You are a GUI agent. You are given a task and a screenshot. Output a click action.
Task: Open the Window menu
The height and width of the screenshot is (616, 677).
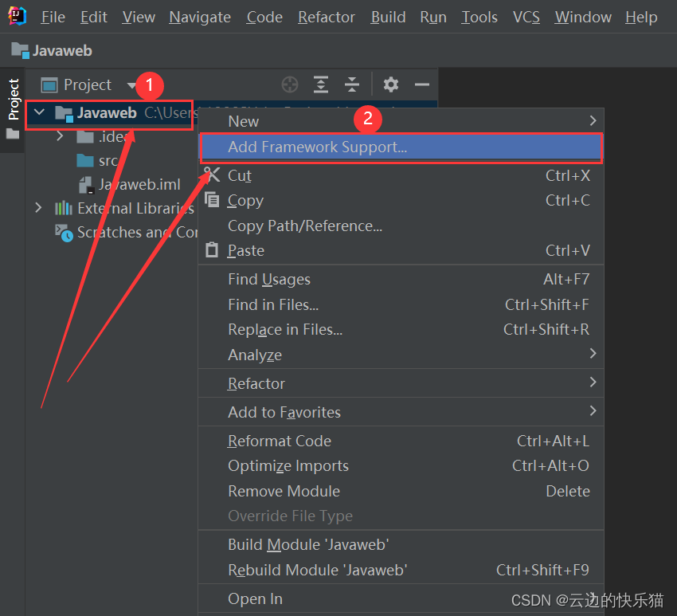583,18
